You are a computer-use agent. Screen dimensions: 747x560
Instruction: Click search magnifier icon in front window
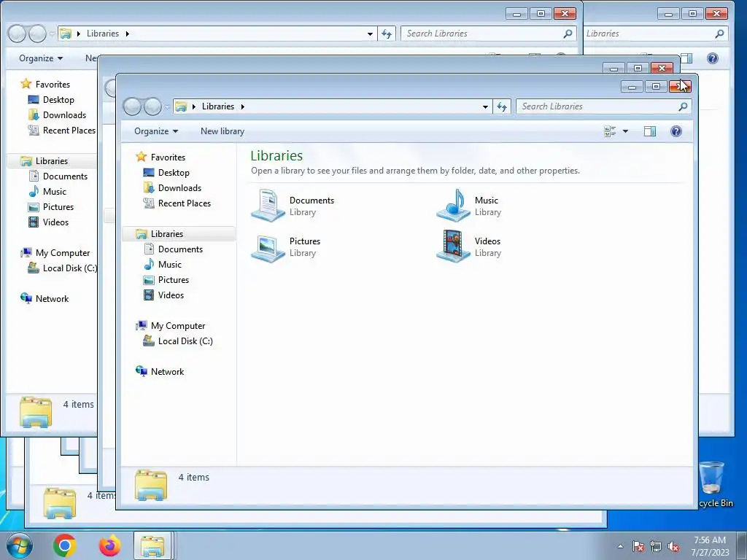pos(683,106)
